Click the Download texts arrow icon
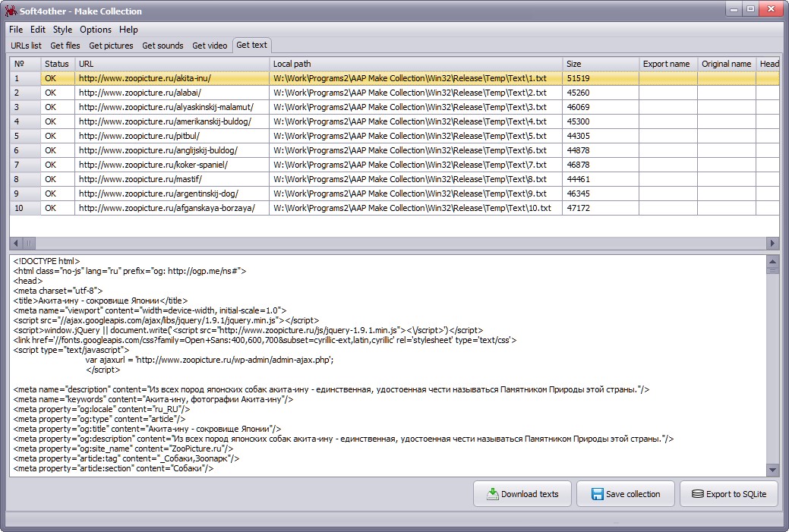This screenshot has height=532, width=789. (x=493, y=494)
